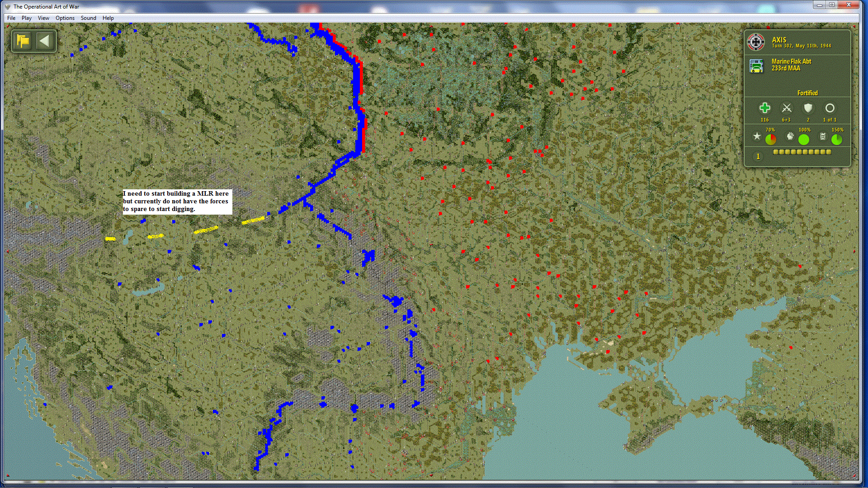Click the jerrycan supply icon
Viewport: 868px width, 488px height.
[x=823, y=136]
